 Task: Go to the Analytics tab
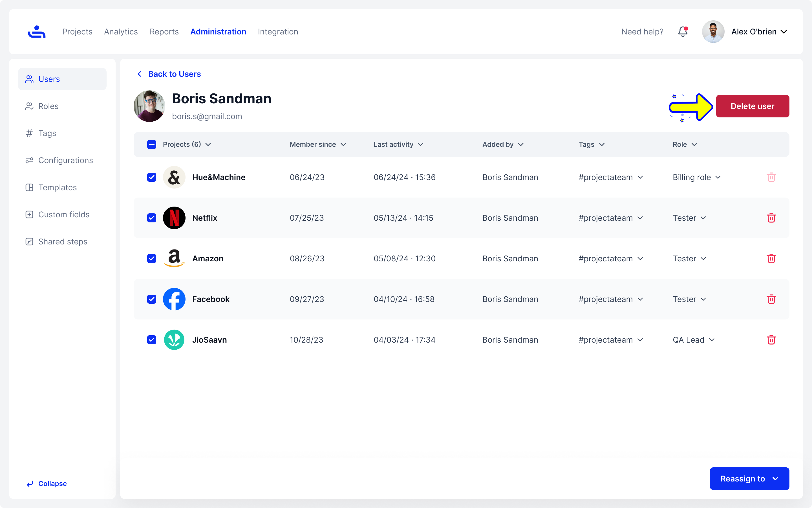click(121, 32)
